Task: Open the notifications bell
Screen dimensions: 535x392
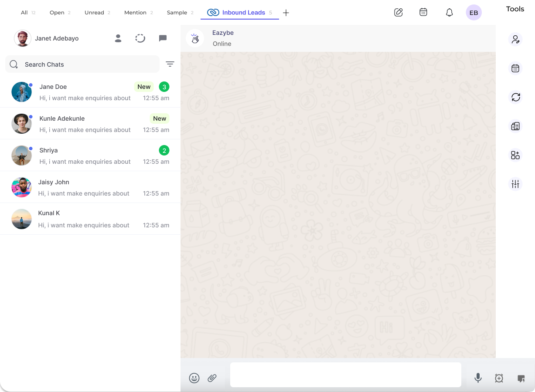Action: point(449,12)
